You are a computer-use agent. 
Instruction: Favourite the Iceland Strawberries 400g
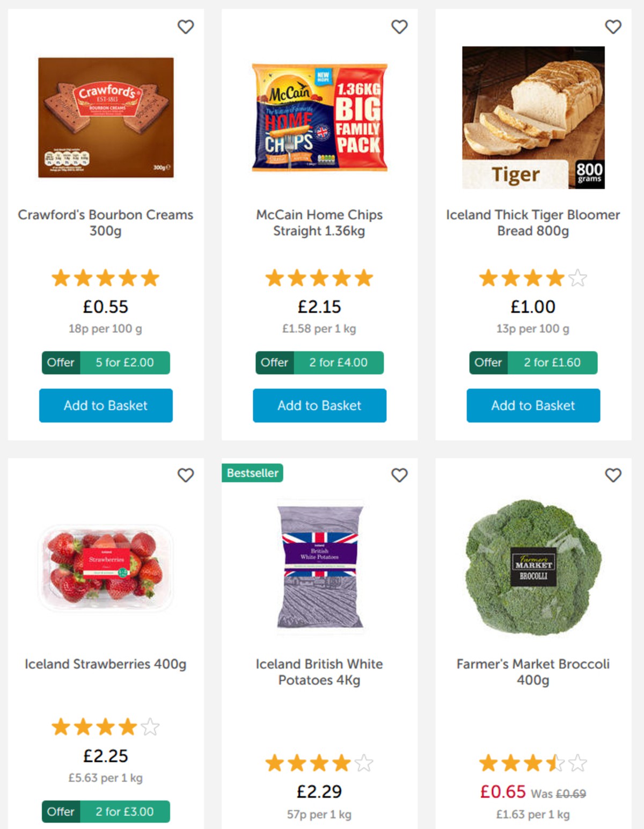point(186,475)
